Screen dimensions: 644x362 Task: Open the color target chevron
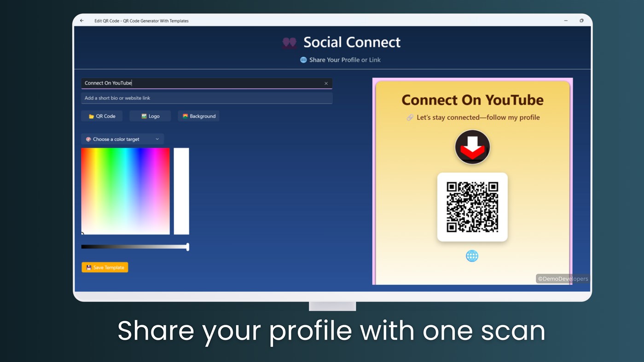[x=157, y=138]
